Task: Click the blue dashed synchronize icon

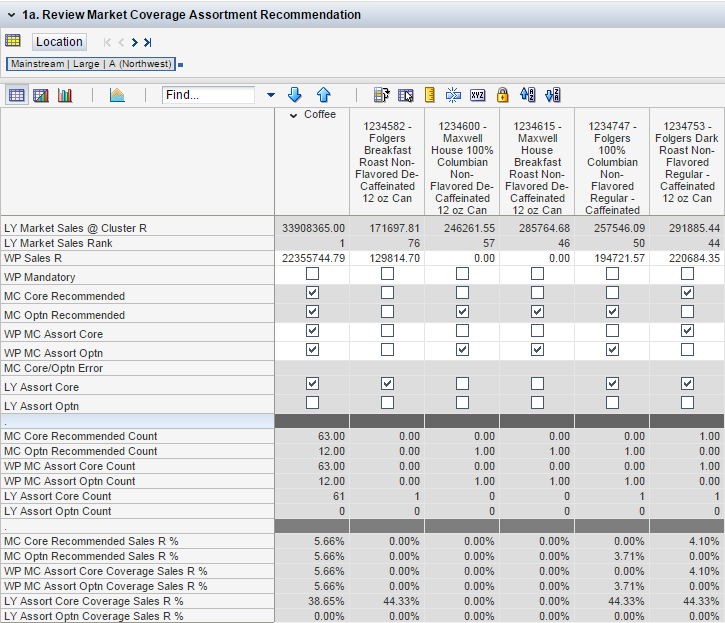Action: tap(453, 95)
